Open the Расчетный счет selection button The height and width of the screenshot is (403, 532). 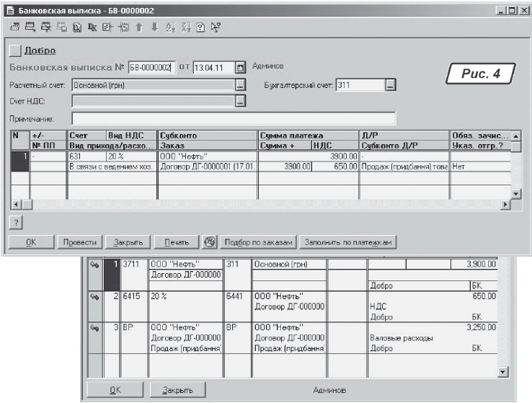click(x=241, y=85)
